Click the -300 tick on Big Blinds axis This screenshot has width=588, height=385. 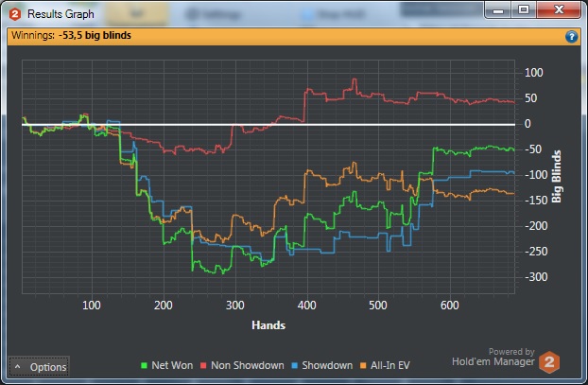536,277
